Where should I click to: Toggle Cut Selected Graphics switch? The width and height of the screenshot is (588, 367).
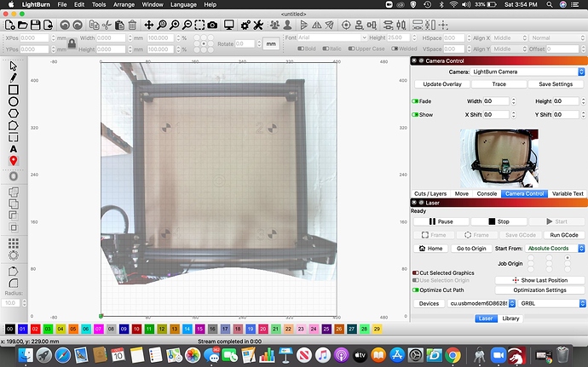[x=416, y=272]
